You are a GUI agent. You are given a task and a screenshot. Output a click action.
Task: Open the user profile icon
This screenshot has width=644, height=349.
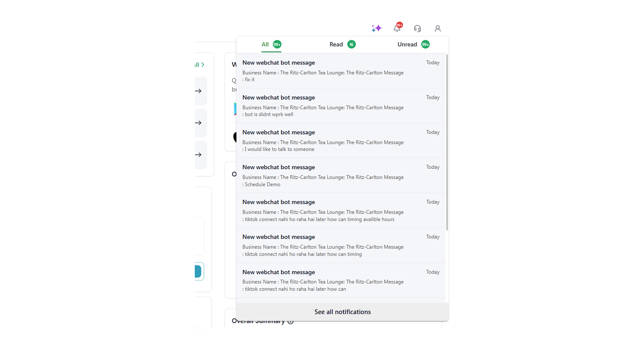pyautogui.click(x=438, y=28)
